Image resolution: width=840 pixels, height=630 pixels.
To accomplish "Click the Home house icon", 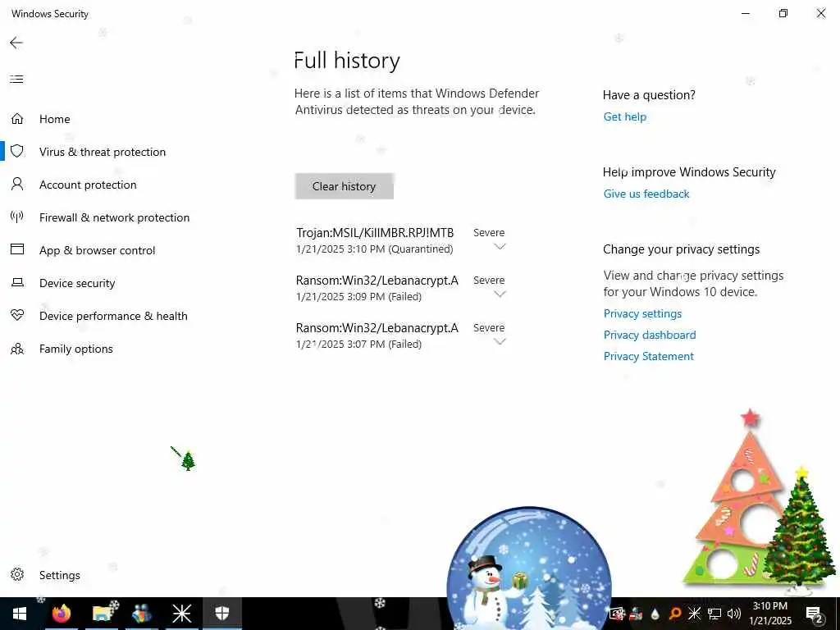I will [x=17, y=118].
